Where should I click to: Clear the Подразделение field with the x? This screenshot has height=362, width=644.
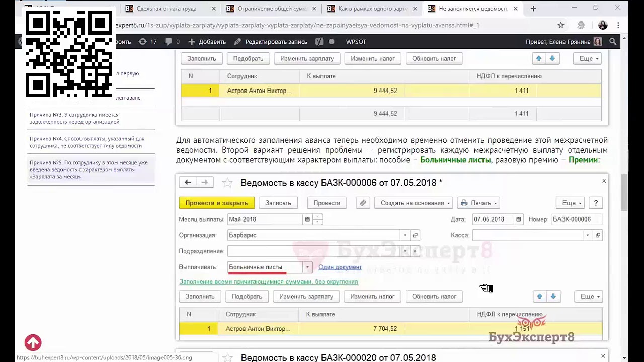[x=415, y=251]
